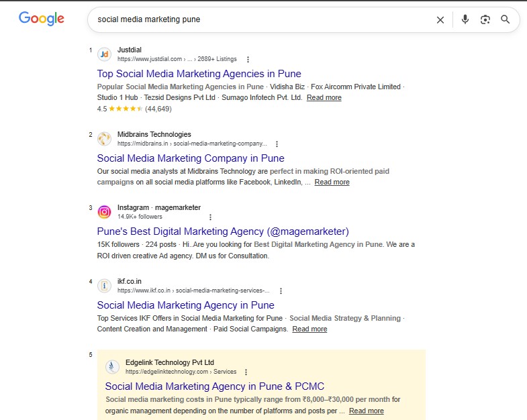
Task: Click Read more under Justdial snippet
Action: tap(324, 97)
